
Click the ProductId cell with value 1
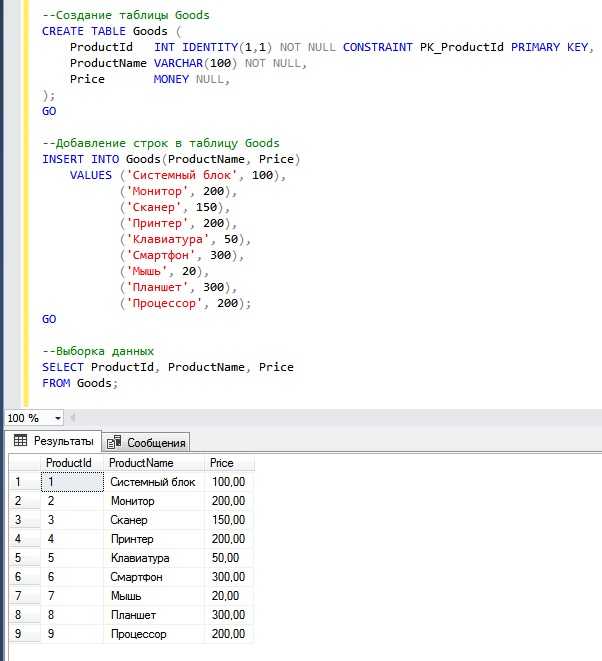pos(70,482)
